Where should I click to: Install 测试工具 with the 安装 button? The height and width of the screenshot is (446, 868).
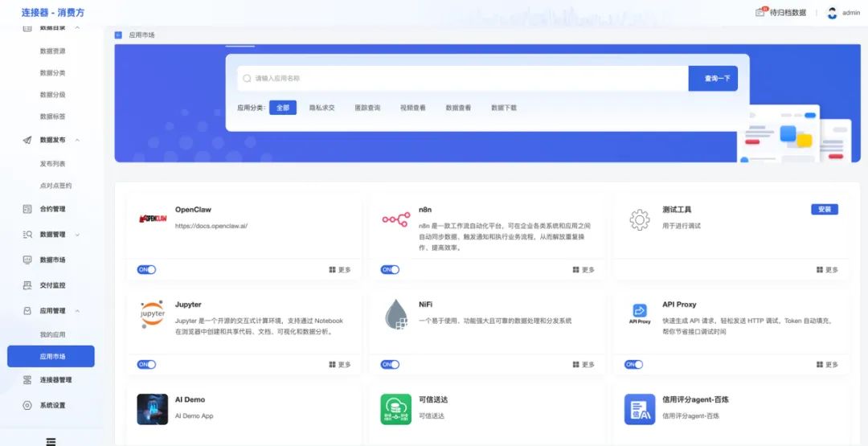[825, 209]
